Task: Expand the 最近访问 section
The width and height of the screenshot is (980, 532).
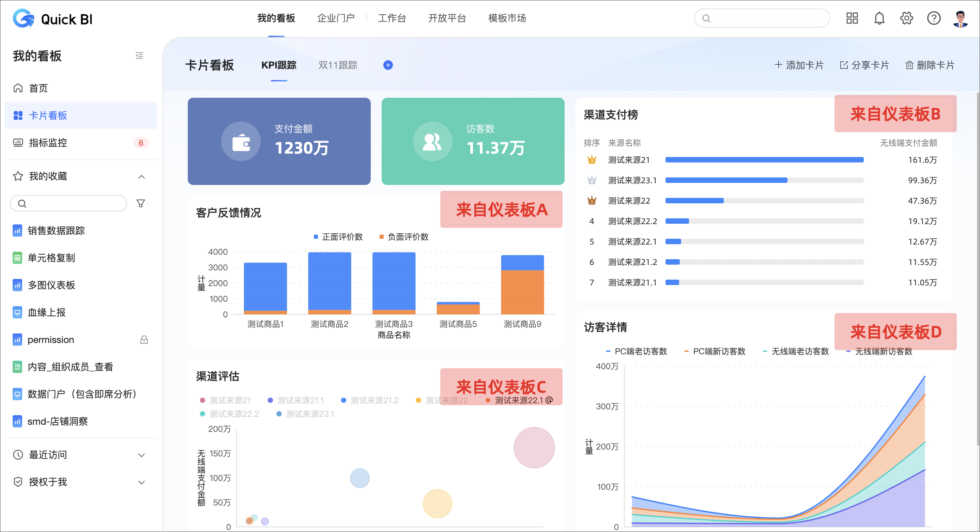Action: coord(141,455)
